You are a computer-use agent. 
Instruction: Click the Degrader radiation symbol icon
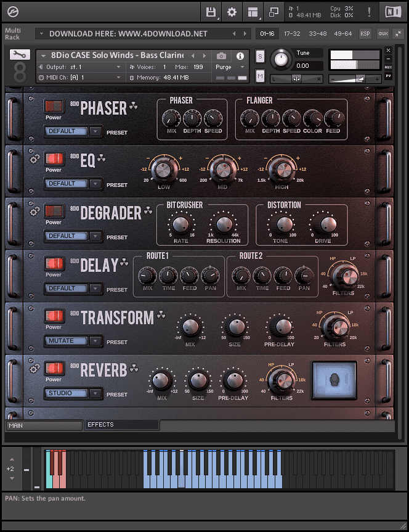pos(148,210)
